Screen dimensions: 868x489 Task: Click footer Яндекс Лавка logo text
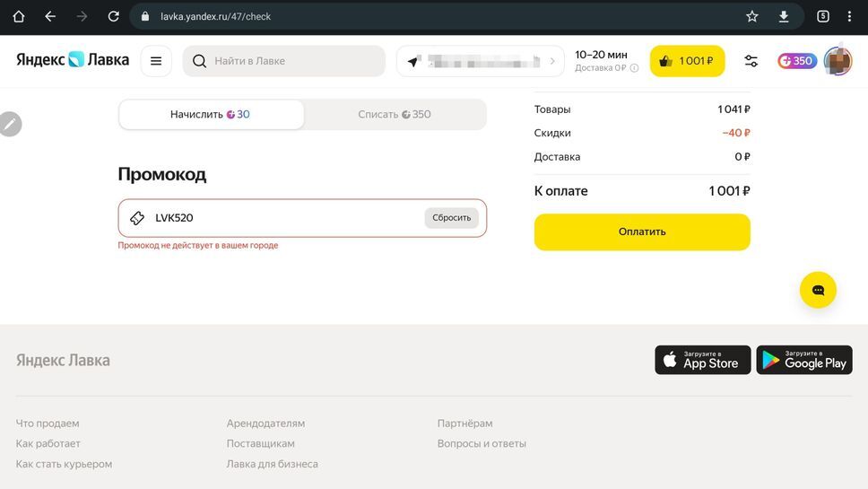63,361
